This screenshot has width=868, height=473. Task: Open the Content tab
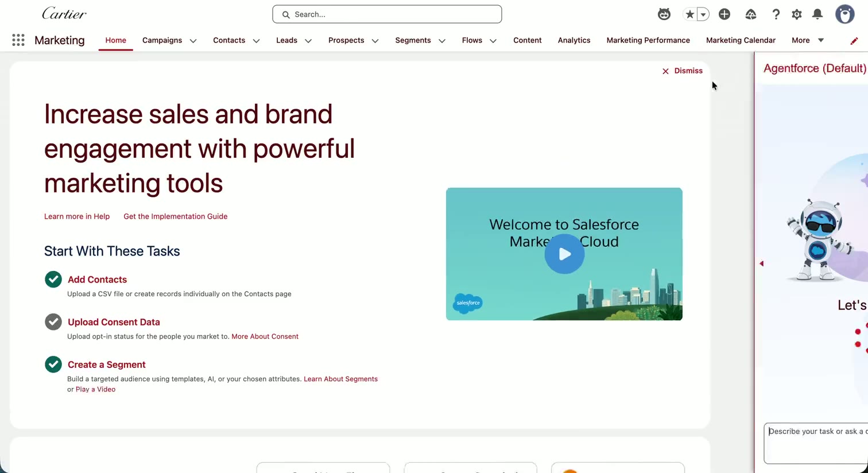tap(528, 40)
